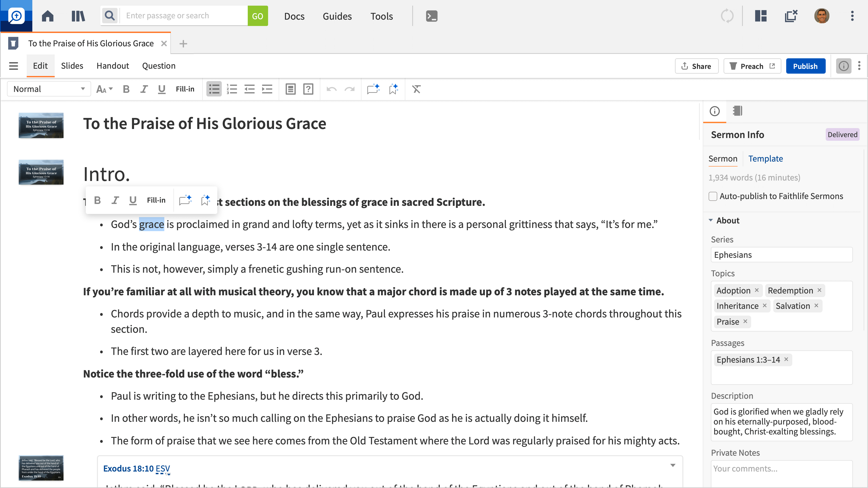The height and width of the screenshot is (488, 868).
Task: Insert a question block from toolbar
Action: pos(308,89)
